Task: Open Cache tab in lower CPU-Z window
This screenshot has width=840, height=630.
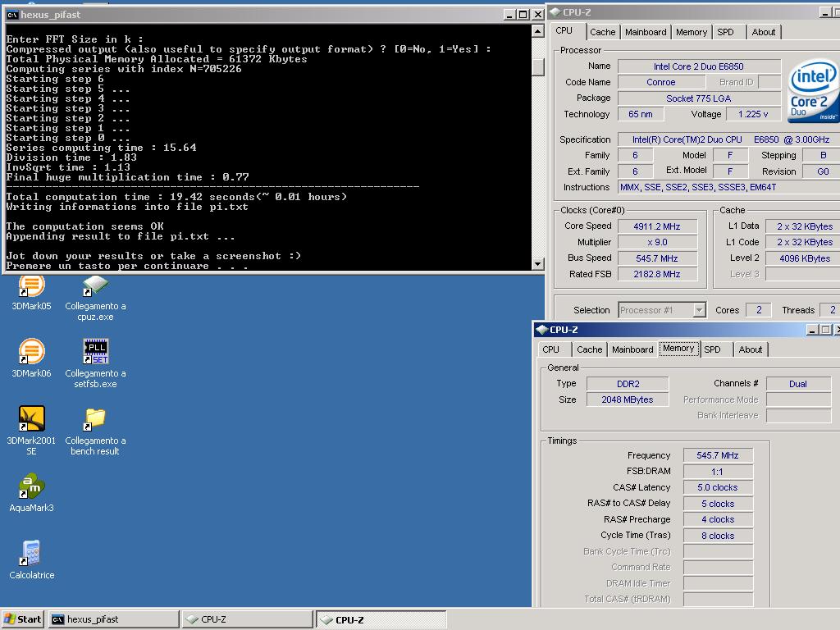Action: click(x=589, y=349)
